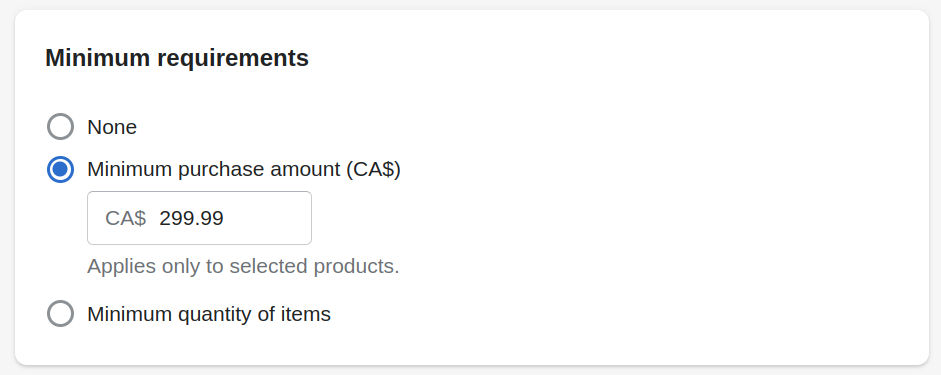Click the blue filled radio circle
Screen dimensions: 941x375
pyautogui.click(x=61, y=170)
